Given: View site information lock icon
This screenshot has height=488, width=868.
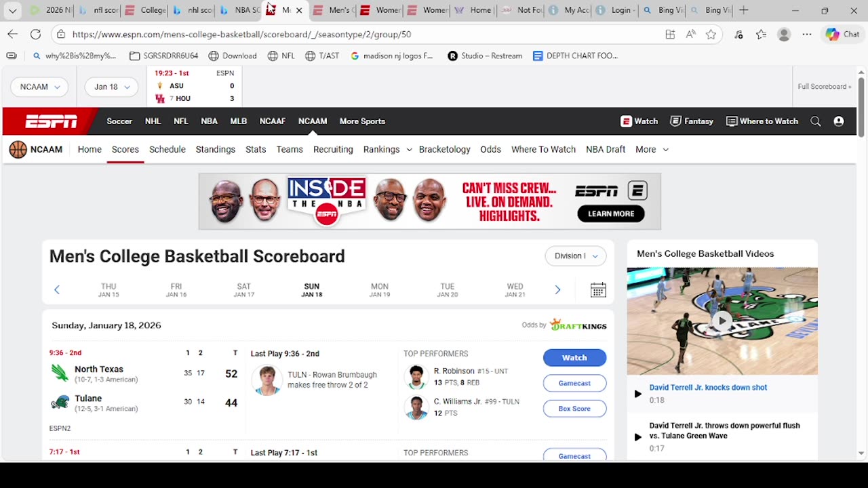Looking at the screenshot, I should click(61, 34).
